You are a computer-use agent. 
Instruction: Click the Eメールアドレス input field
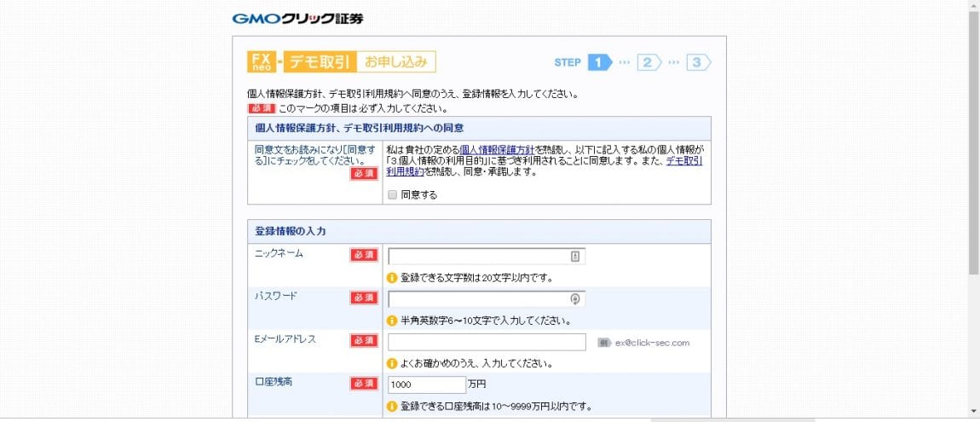(487, 342)
